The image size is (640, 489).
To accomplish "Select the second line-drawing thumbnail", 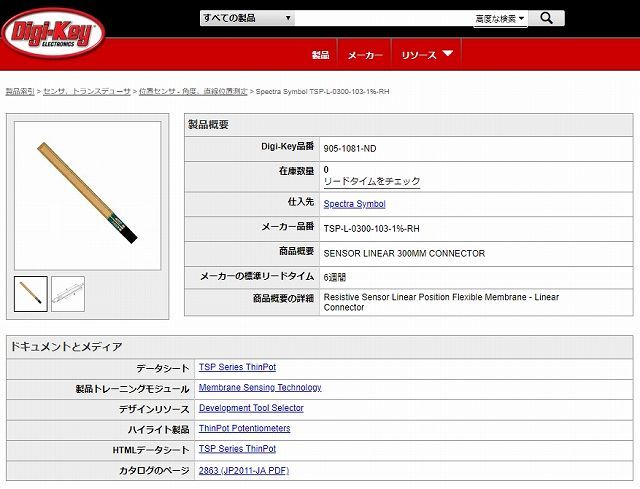I will (x=68, y=294).
